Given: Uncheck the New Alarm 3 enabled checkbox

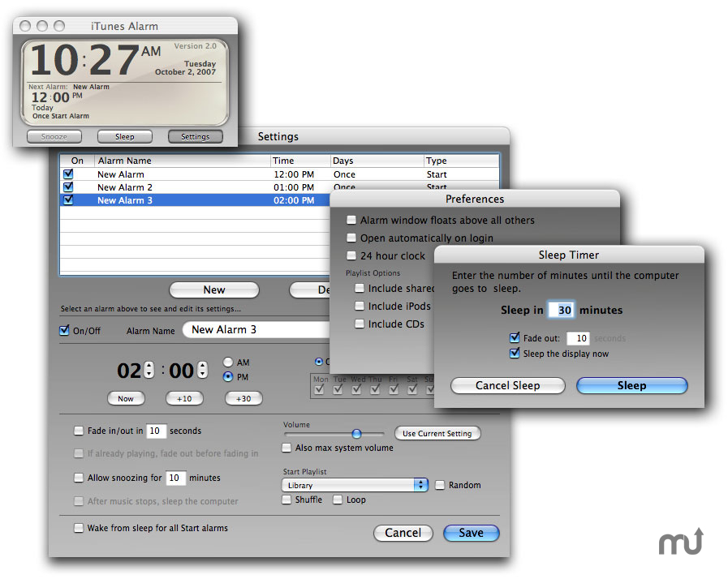Looking at the screenshot, I should (68, 199).
